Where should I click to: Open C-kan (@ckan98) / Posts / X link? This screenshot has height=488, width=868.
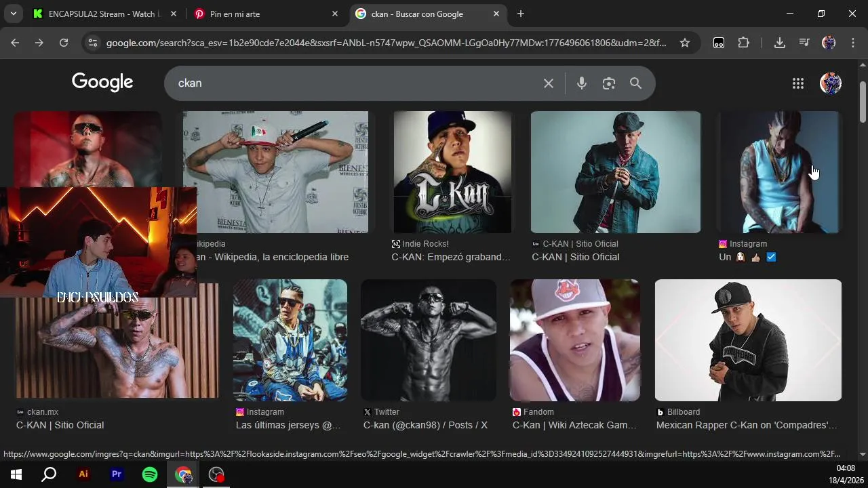(425, 425)
